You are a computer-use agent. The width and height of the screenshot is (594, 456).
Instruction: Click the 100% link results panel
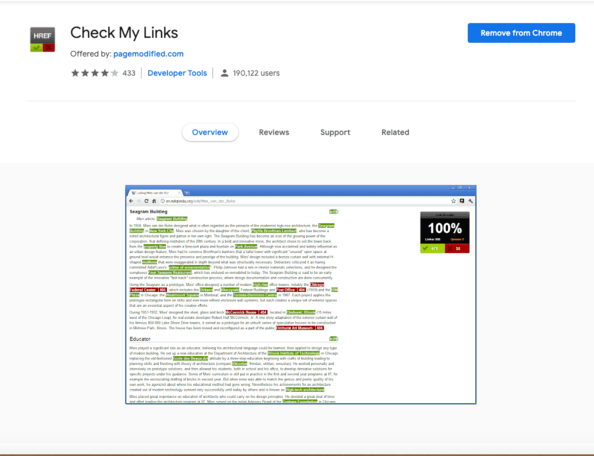point(445,232)
